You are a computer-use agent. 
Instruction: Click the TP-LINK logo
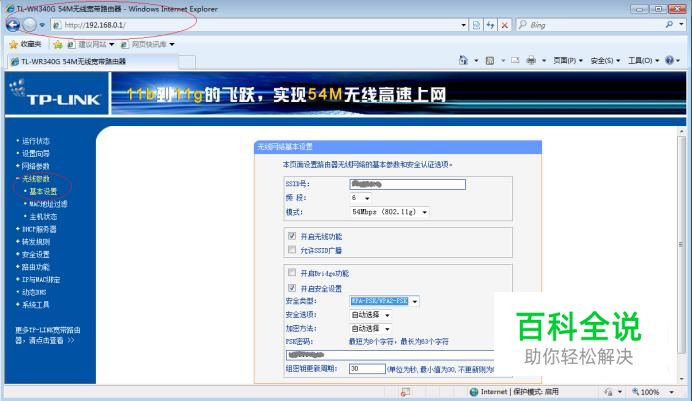click(56, 94)
